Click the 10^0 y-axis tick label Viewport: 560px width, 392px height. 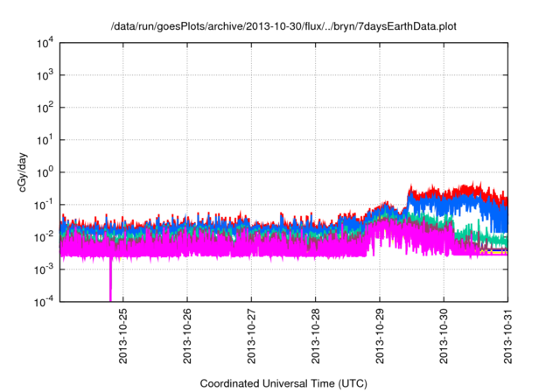45,172
